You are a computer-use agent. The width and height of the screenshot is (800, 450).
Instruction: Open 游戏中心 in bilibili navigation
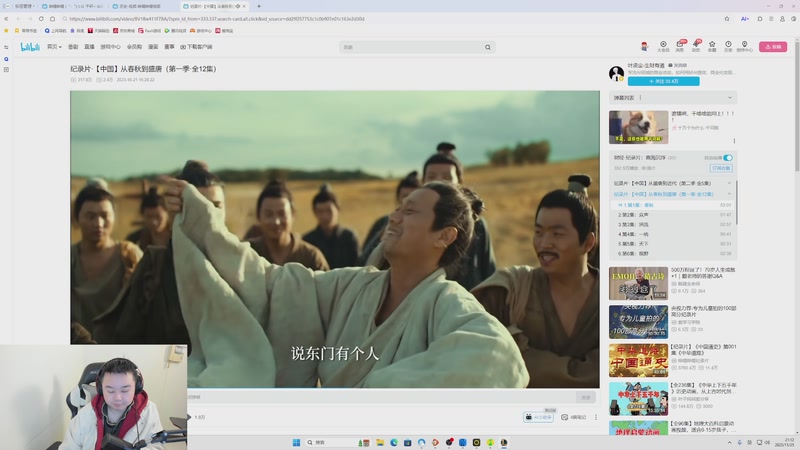pyautogui.click(x=110, y=47)
